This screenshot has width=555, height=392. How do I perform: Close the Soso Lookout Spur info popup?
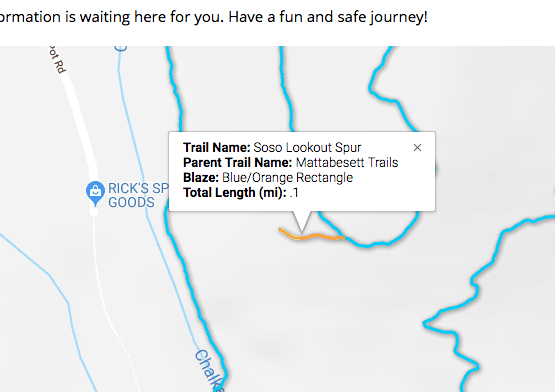[x=417, y=148]
